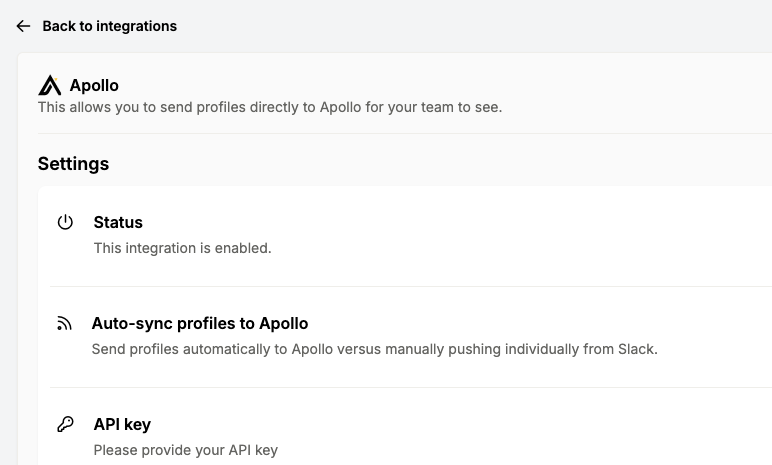Click the Apollo logo icon

[49, 85]
